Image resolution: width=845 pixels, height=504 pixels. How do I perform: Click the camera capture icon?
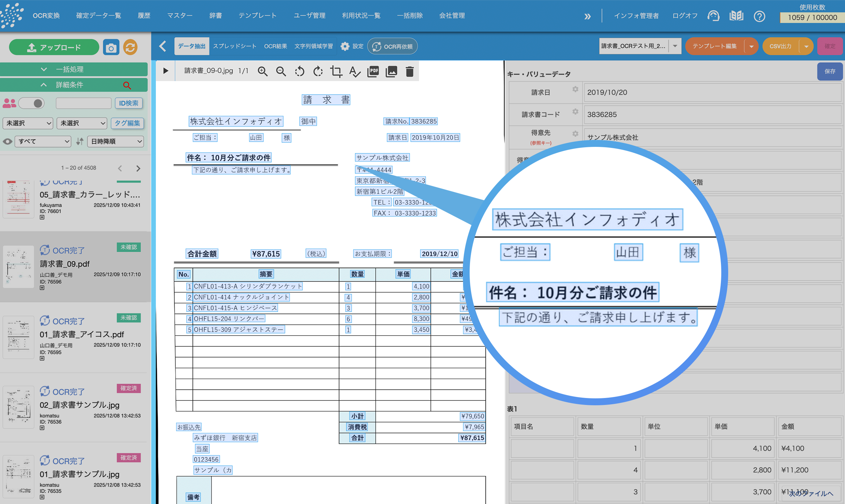pyautogui.click(x=111, y=47)
